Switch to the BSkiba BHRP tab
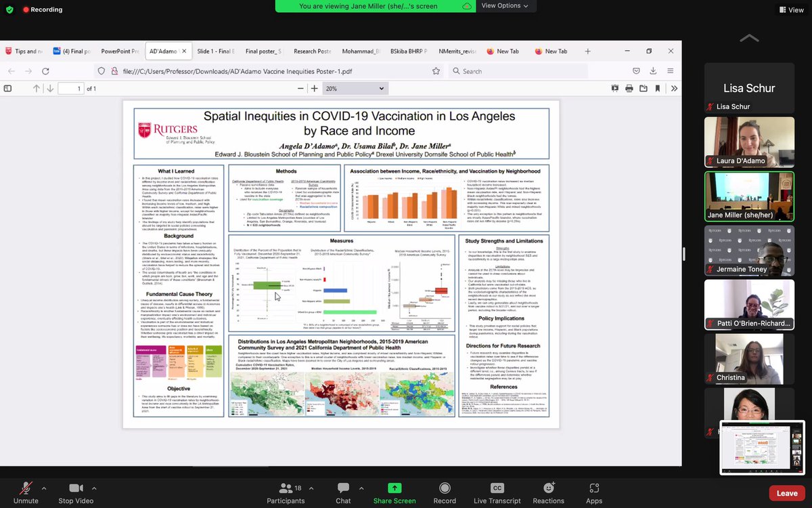The height and width of the screenshot is (508, 812). (409, 51)
